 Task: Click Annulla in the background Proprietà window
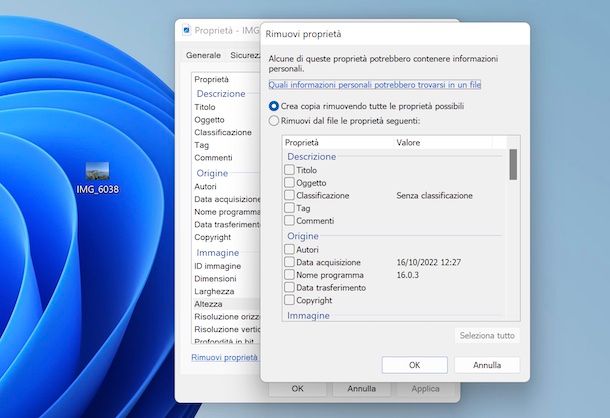point(361,388)
